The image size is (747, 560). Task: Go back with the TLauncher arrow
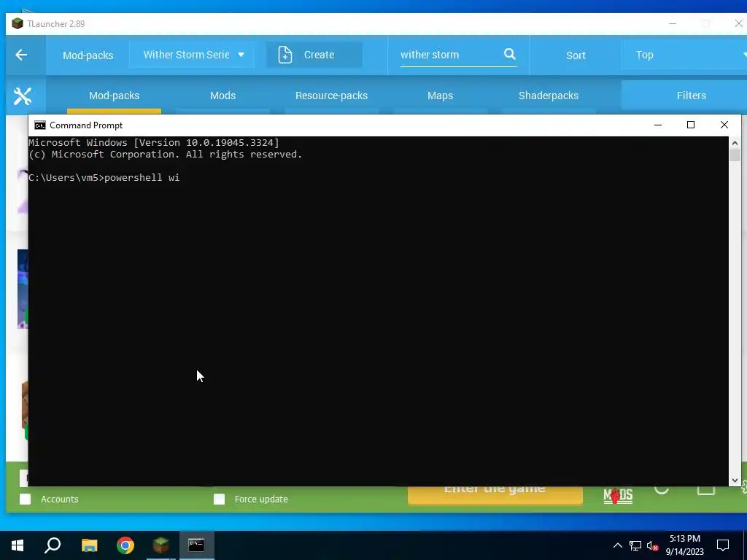(x=21, y=55)
